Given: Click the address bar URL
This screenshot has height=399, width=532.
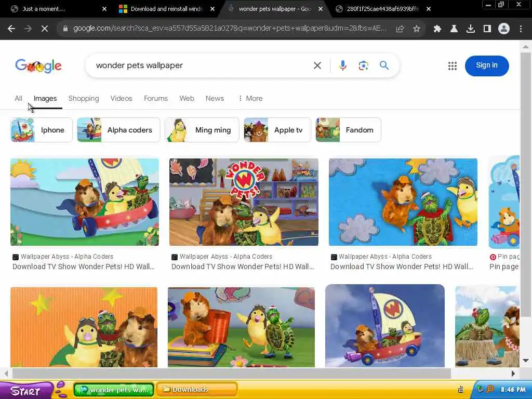Looking at the screenshot, I should point(230,29).
